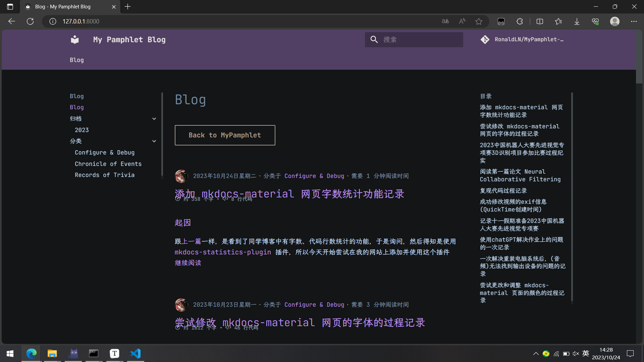Collapse the 分类 section chevron
This screenshot has width=644, height=362.
154,141
